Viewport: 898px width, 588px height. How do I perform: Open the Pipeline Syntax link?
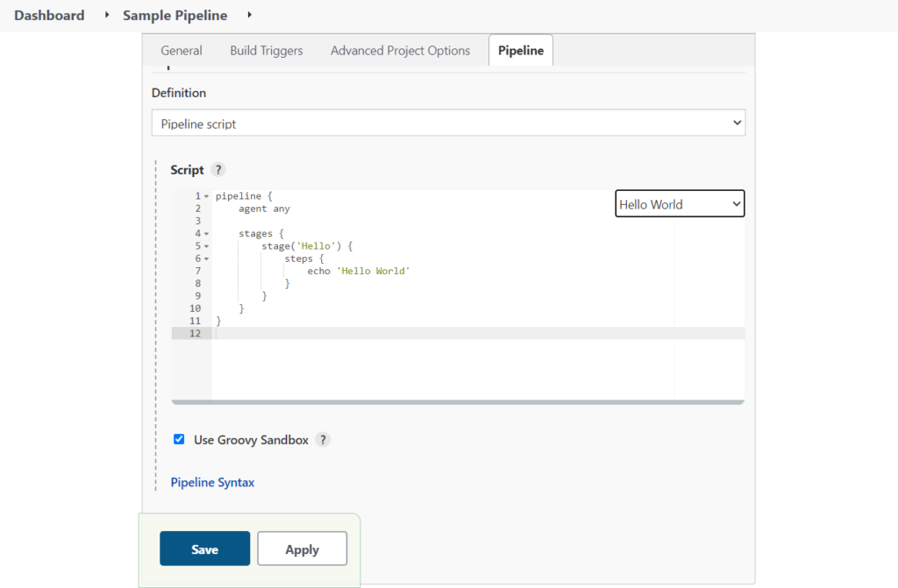212,482
